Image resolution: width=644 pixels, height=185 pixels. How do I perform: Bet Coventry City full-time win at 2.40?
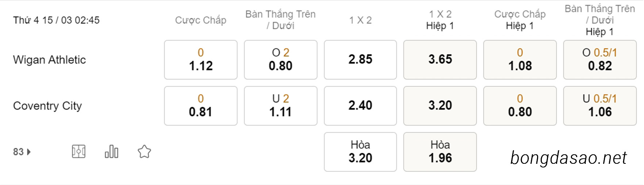coord(360,106)
